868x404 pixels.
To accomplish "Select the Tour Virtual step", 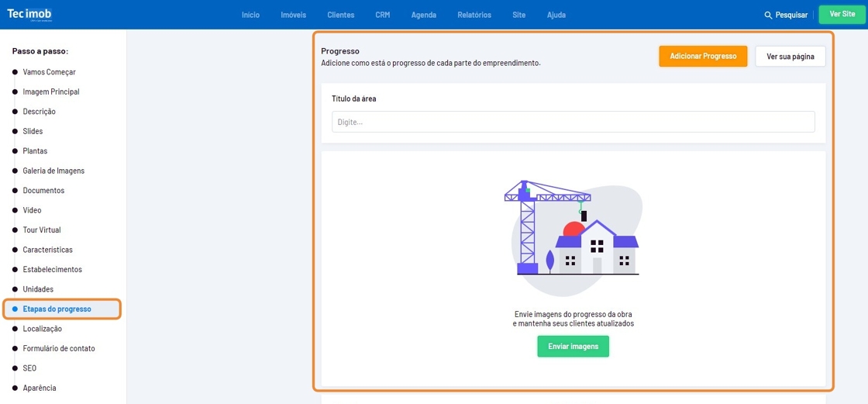I will click(x=42, y=230).
